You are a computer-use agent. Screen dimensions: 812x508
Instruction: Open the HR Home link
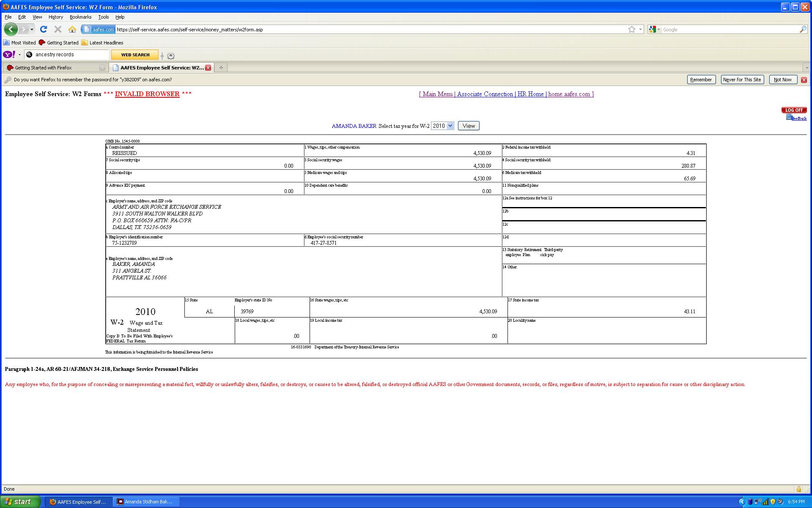click(x=531, y=94)
